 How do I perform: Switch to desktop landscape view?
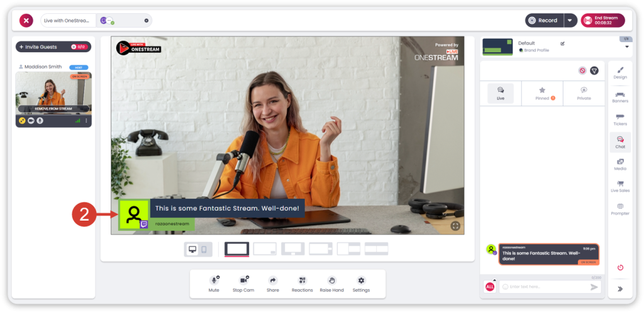tap(192, 249)
